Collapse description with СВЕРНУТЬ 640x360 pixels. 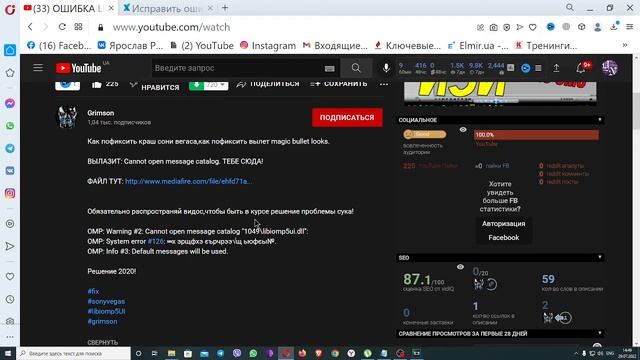pos(102,342)
